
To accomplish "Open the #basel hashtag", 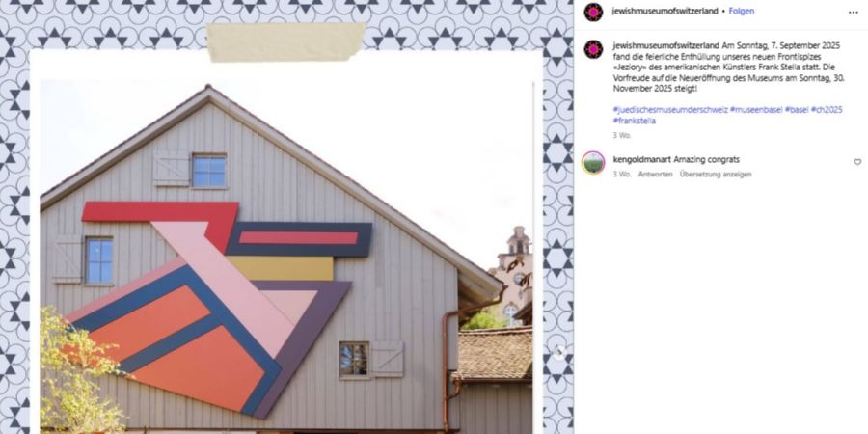I will [x=797, y=110].
